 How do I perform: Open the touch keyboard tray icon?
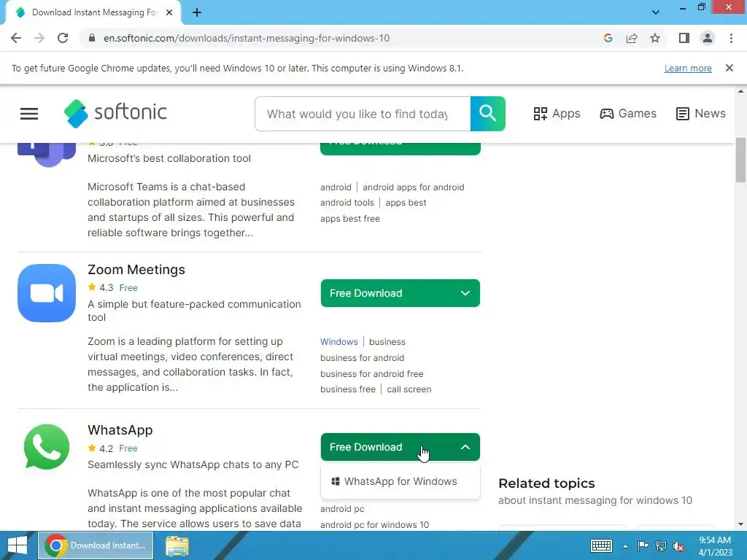pyautogui.click(x=601, y=545)
